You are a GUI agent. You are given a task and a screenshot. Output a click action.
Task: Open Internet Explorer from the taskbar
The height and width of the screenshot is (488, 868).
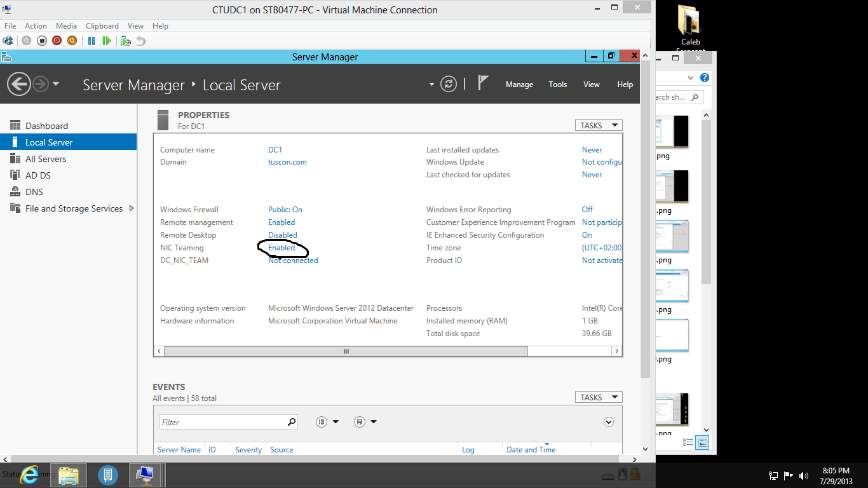(29, 475)
